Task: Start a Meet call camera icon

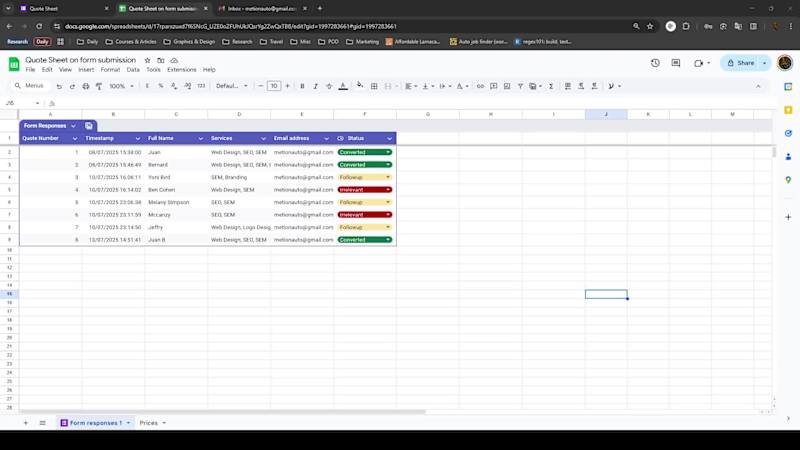Action: coord(698,63)
